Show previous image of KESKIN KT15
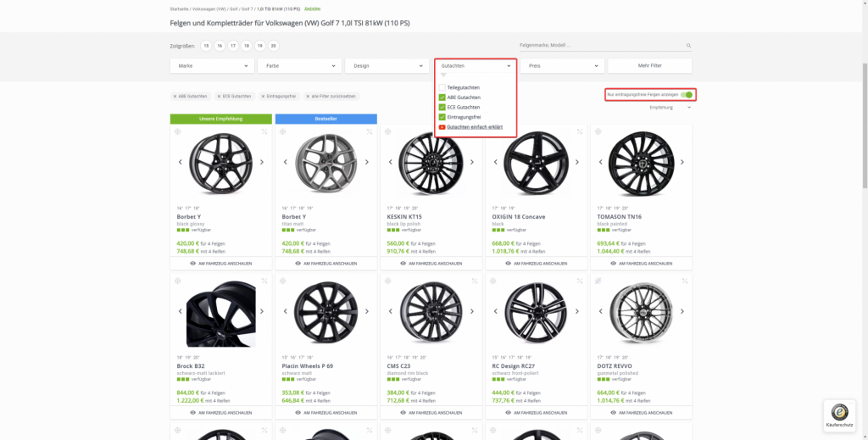 pyautogui.click(x=390, y=162)
